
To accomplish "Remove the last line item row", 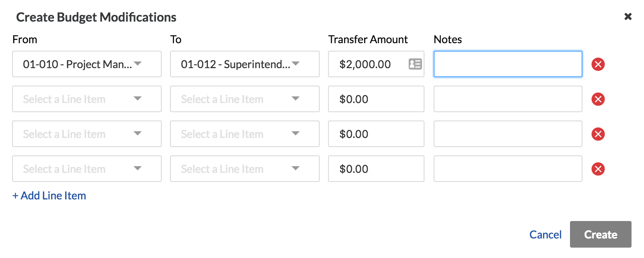I will 598,169.
